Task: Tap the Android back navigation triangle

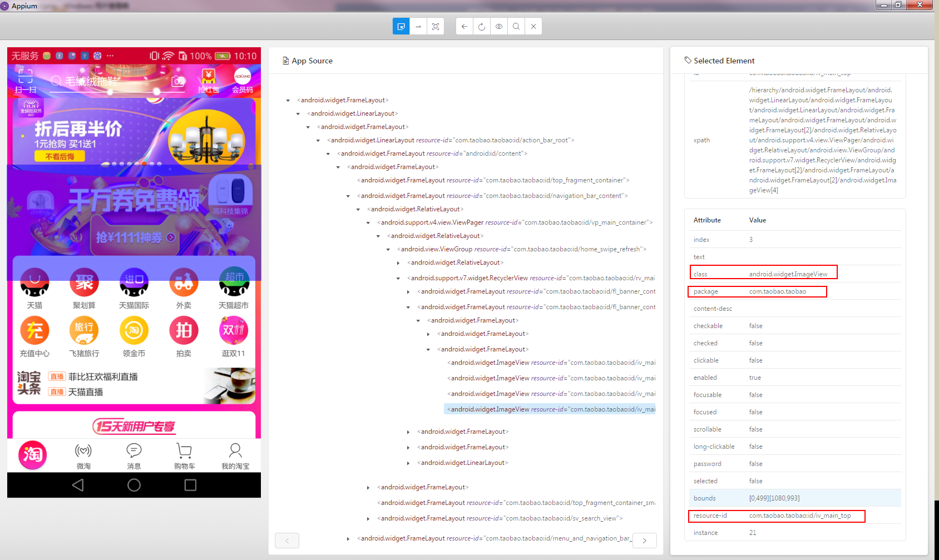Action: coord(78,485)
